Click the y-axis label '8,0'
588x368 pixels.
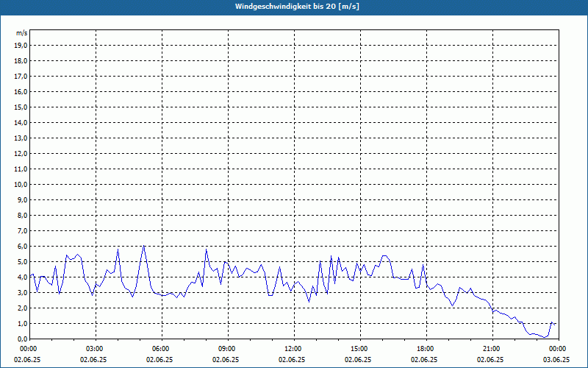pyautogui.click(x=23, y=216)
